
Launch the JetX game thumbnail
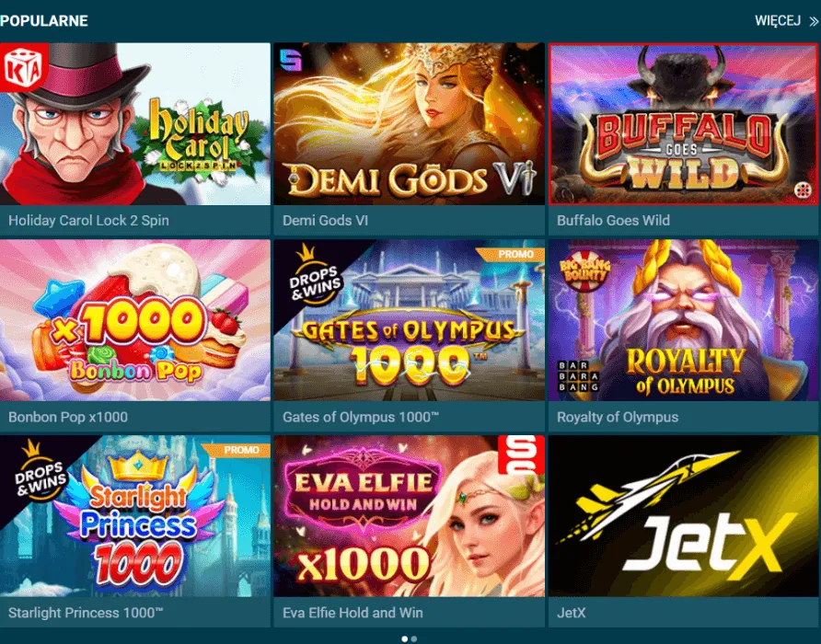[683, 516]
